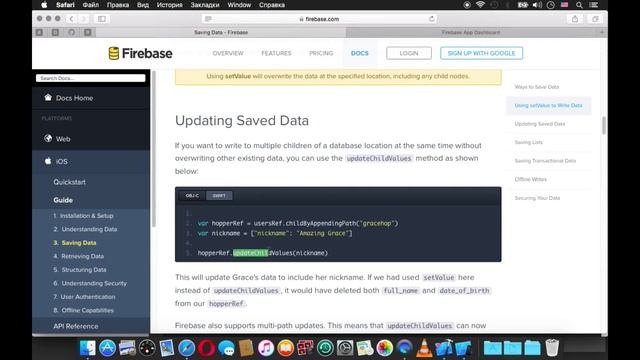
Task: Click the Web globe icon
Action: pyautogui.click(x=48, y=138)
